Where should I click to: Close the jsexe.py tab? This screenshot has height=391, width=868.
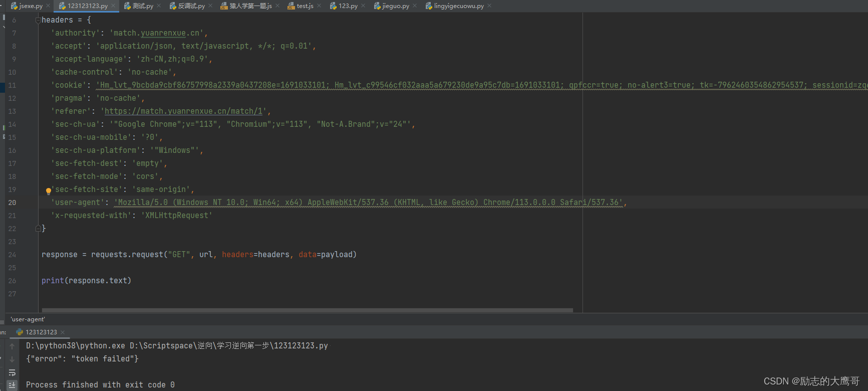pos(48,6)
